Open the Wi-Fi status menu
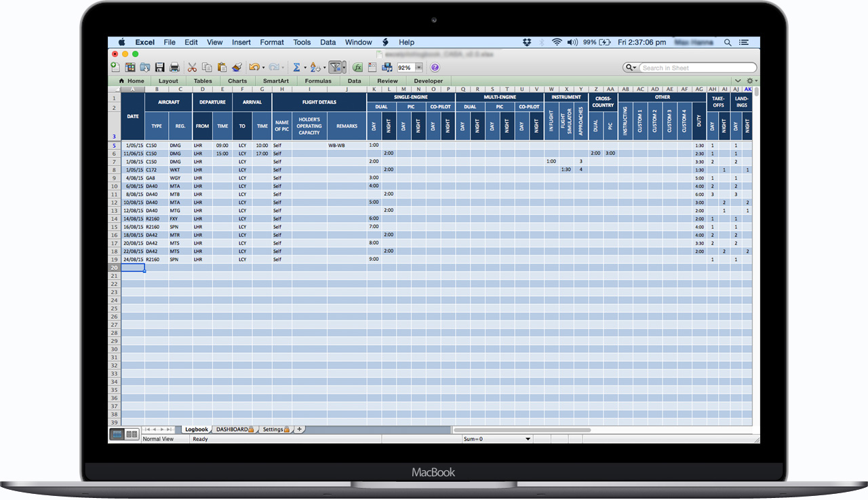This screenshot has height=500, width=868. click(557, 42)
